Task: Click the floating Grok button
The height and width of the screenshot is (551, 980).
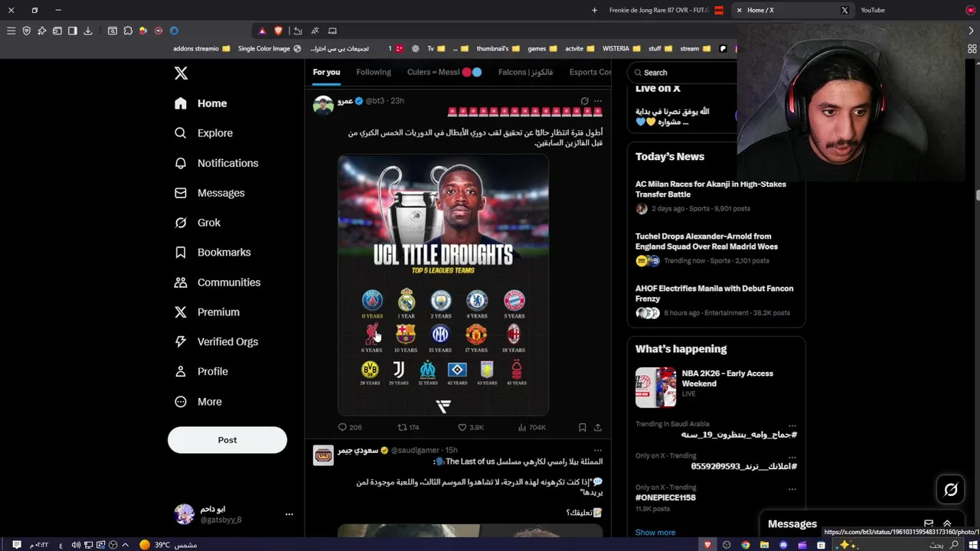Action: [x=951, y=490]
